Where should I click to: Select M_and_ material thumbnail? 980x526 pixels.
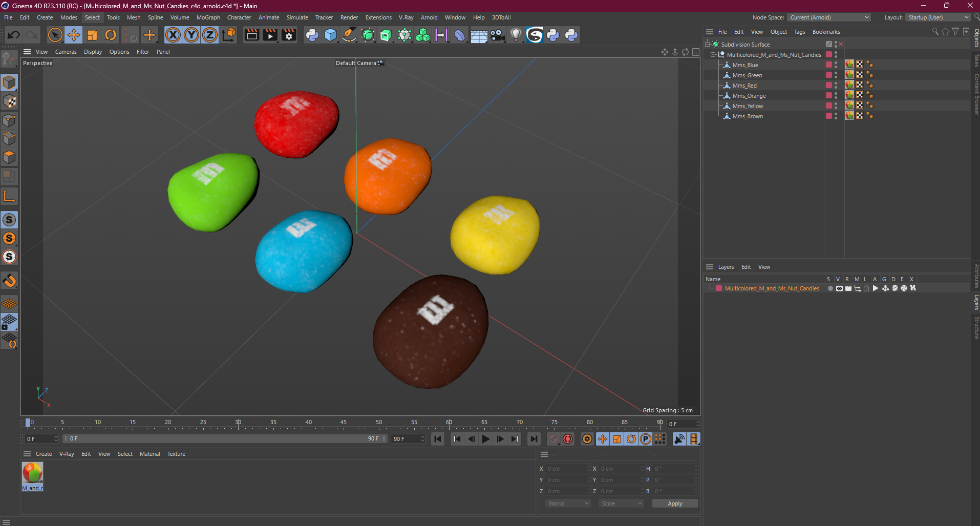[32, 476]
